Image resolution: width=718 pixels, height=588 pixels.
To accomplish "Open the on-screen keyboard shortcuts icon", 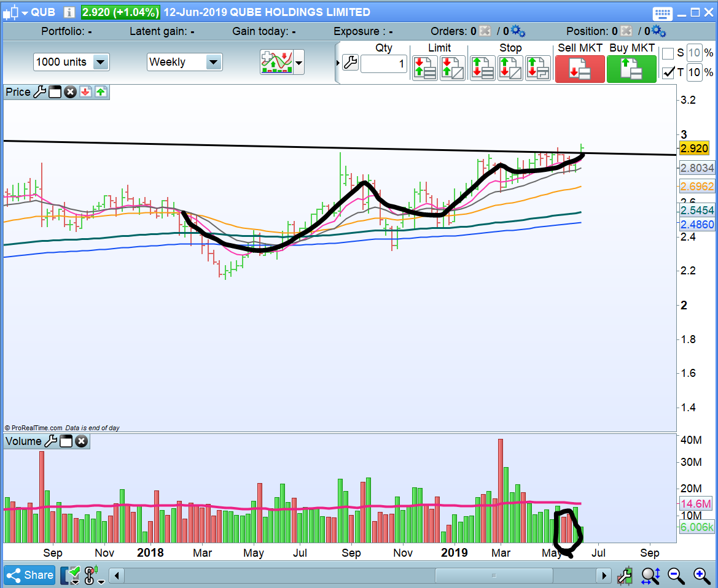I will click(x=662, y=13).
